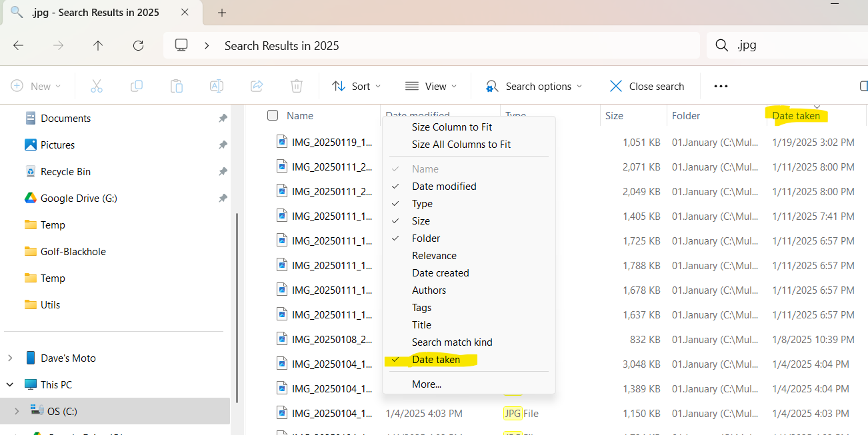Click the Copy icon
Viewport: 868px width, 435px height.
(x=136, y=86)
